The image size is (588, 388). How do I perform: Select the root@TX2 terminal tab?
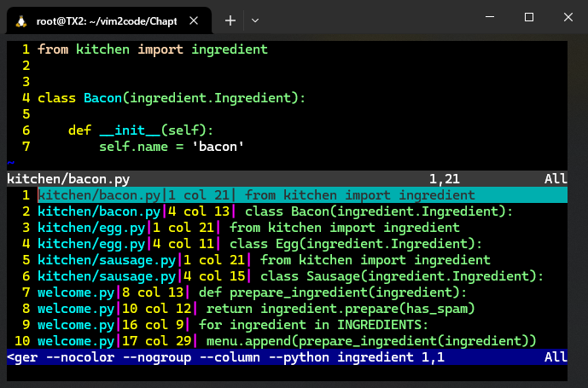[108, 21]
